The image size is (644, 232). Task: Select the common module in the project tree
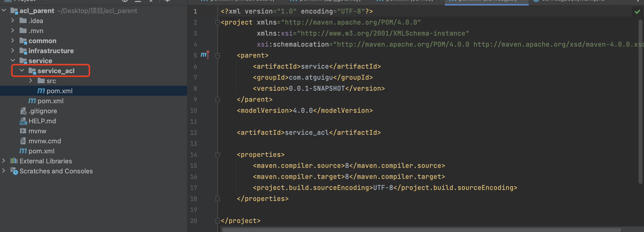(x=42, y=41)
